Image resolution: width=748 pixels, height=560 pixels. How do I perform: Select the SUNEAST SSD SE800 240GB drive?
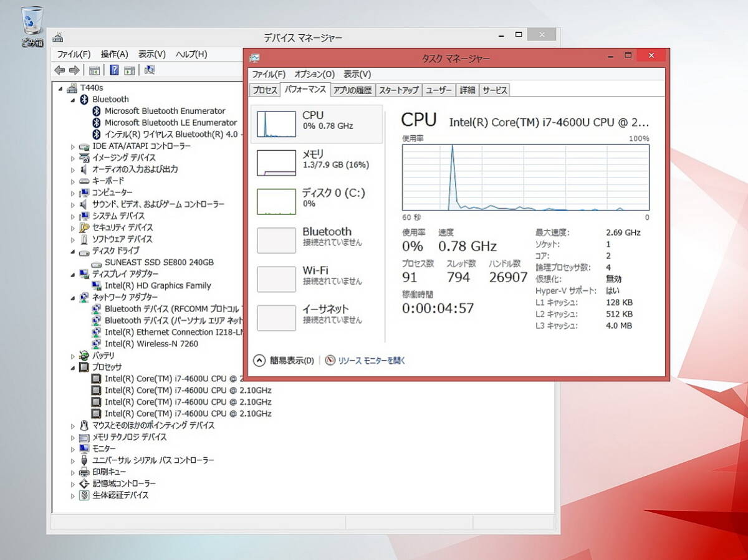coord(159,262)
